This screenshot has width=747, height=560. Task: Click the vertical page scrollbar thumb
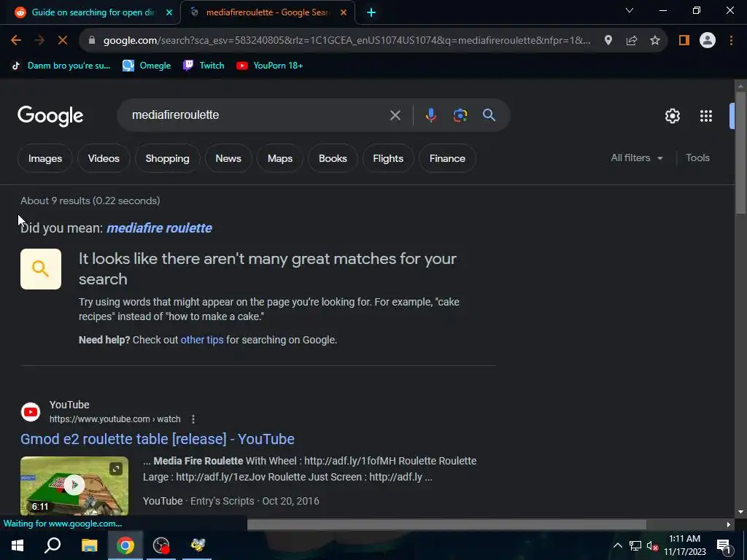tap(741, 152)
